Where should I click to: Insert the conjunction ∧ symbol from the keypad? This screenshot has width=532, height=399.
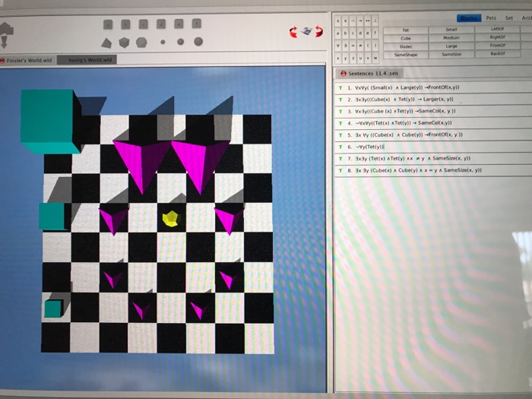pyautogui.click(x=338, y=21)
